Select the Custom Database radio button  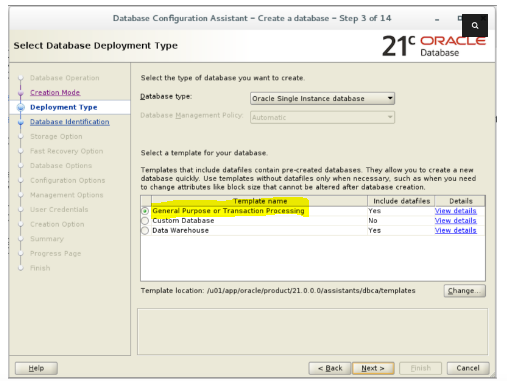145,221
